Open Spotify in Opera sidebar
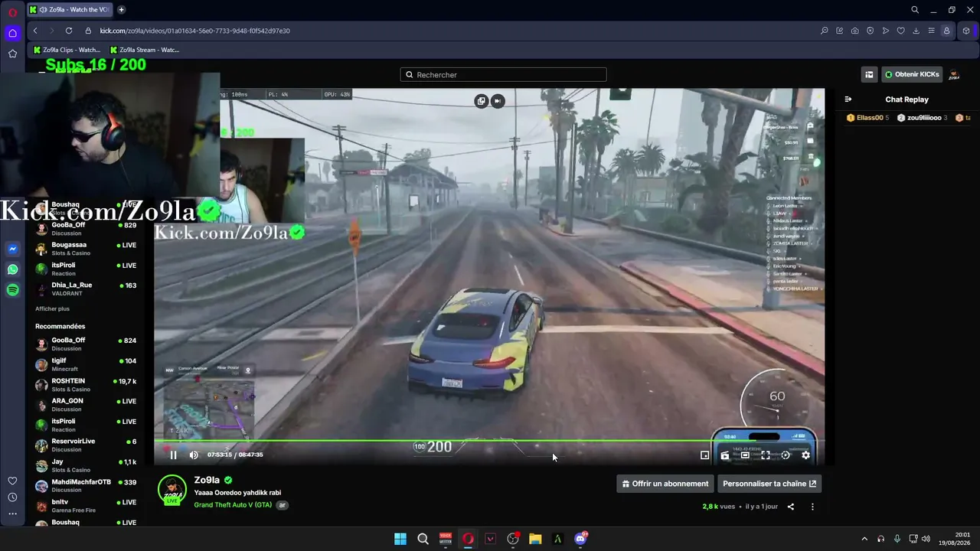The height and width of the screenshot is (551, 980). pos(12,290)
